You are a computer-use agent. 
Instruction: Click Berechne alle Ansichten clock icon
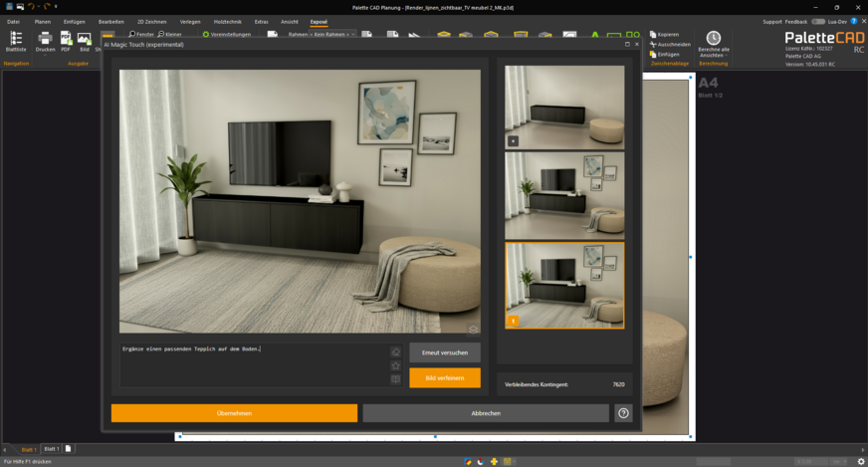tap(713, 38)
